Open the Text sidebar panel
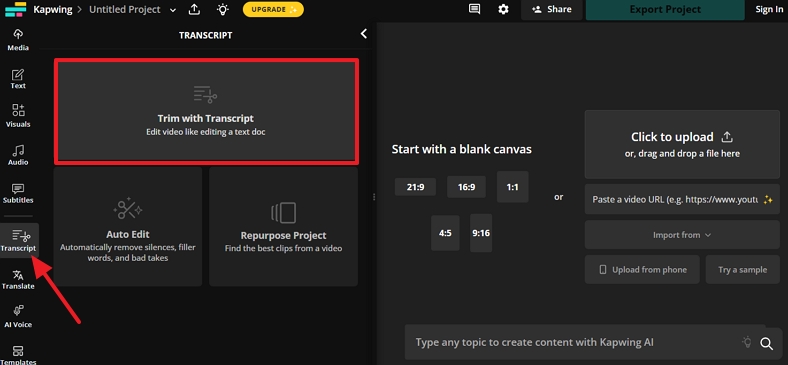The width and height of the screenshot is (788, 365). pyautogui.click(x=18, y=79)
